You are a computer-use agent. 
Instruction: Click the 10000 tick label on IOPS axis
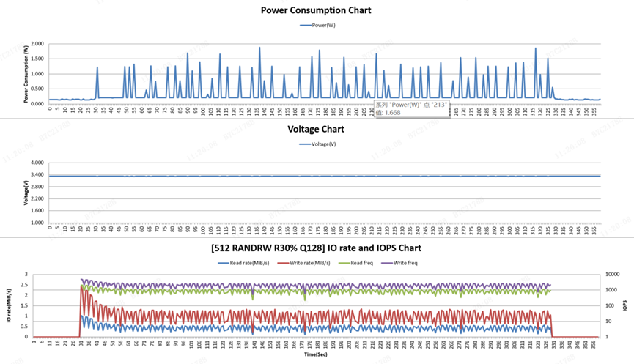(x=612, y=275)
